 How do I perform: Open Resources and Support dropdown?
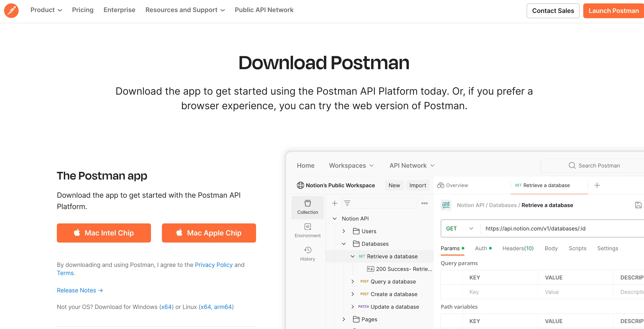tap(185, 10)
